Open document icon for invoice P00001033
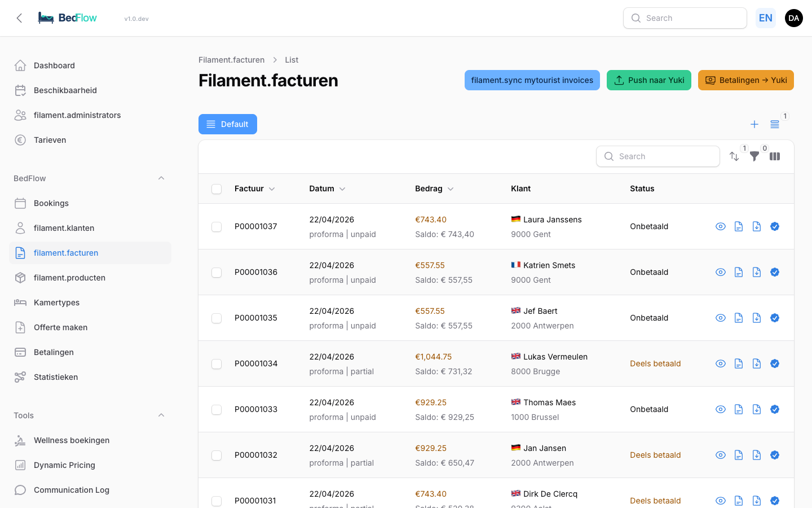The width and height of the screenshot is (812, 508). (x=739, y=409)
